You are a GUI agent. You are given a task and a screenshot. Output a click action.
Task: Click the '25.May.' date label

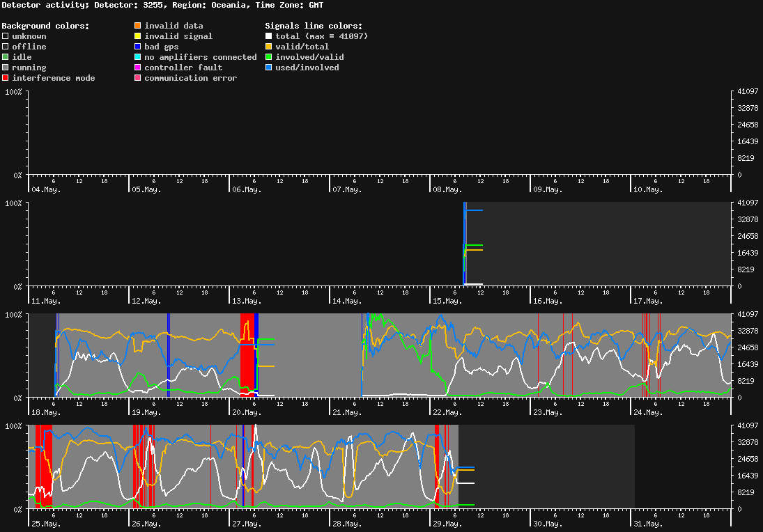tap(46, 524)
